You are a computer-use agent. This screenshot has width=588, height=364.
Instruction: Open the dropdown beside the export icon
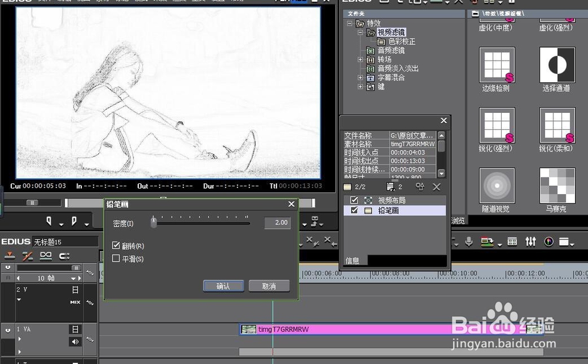(x=500, y=245)
